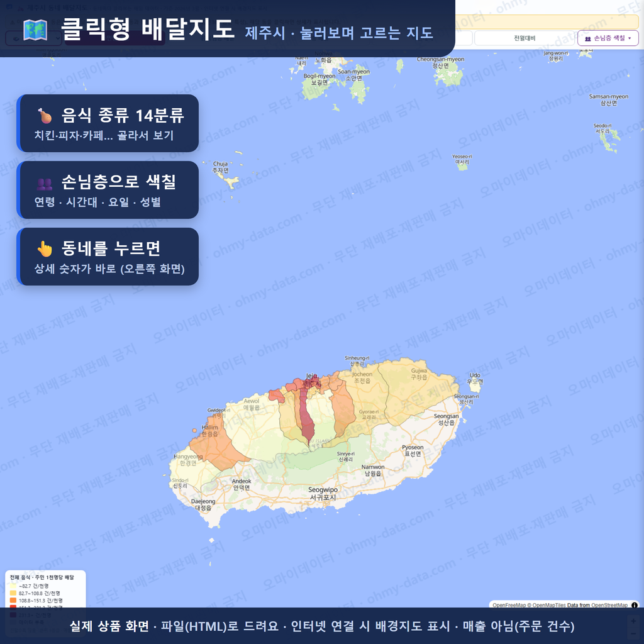The width and height of the screenshot is (644, 644).
Task: Click the Udo island label
Action: tap(475, 378)
